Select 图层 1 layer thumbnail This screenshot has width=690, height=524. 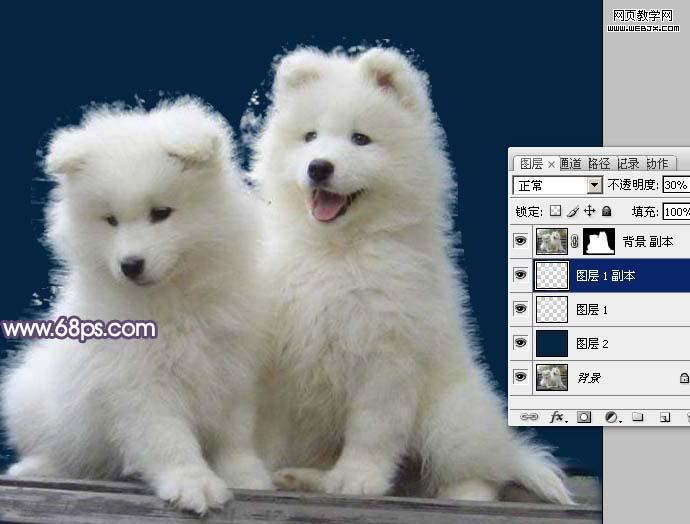[551, 309]
